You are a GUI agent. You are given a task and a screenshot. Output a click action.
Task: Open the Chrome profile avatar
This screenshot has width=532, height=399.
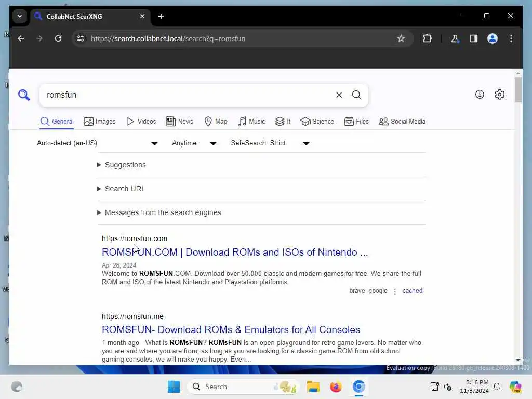tap(493, 38)
